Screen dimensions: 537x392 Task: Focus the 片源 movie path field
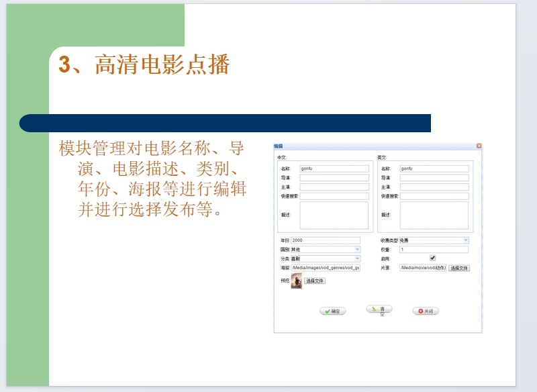pyautogui.click(x=423, y=268)
